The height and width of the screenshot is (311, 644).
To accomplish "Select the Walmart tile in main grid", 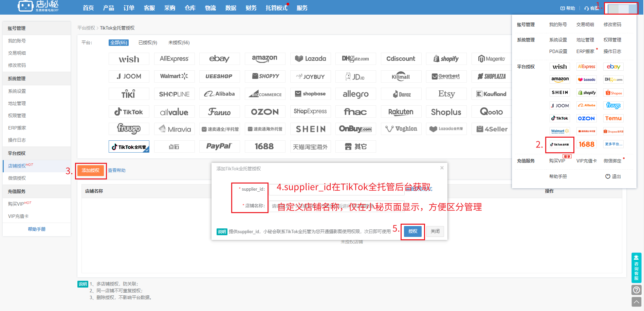I will pyautogui.click(x=174, y=76).
